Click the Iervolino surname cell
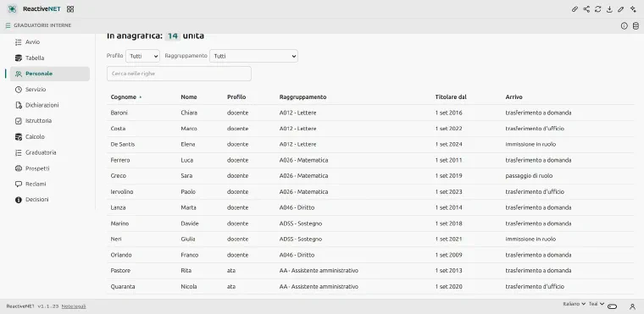Image resolution: width=644 pixels, height=314 pixels. (x=122, y=191)
